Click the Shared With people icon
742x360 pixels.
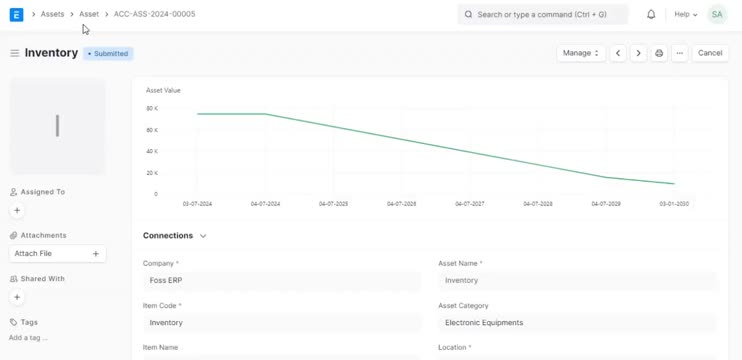(13, 279)
